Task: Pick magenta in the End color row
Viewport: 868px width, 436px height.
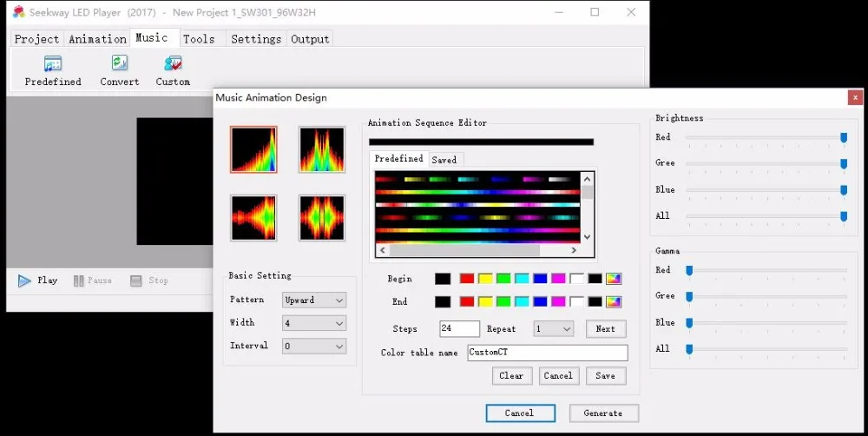Action: pos(558,302)
